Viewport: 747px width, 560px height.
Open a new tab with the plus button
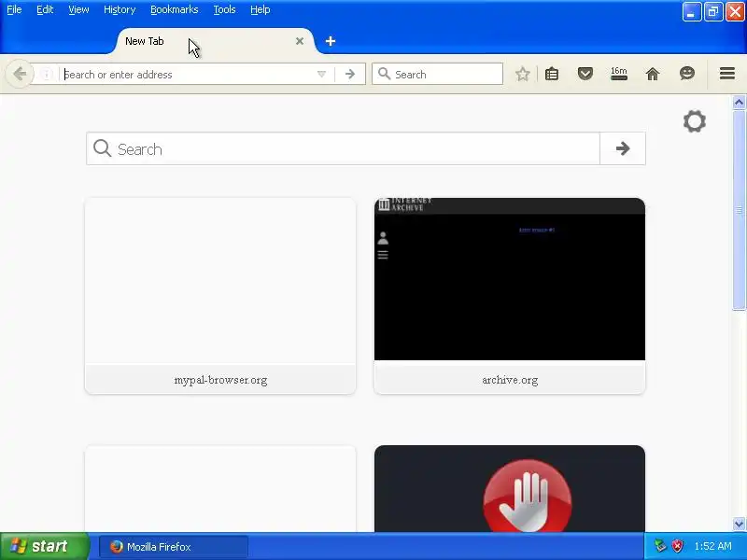(x=331, y=41)
